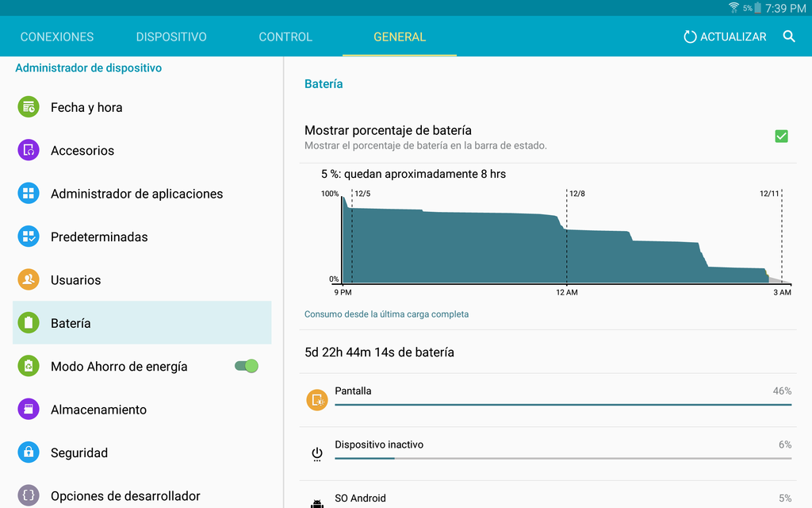
Task: Tap the Predeterminadas icon
Action: (x=29, y=237)
